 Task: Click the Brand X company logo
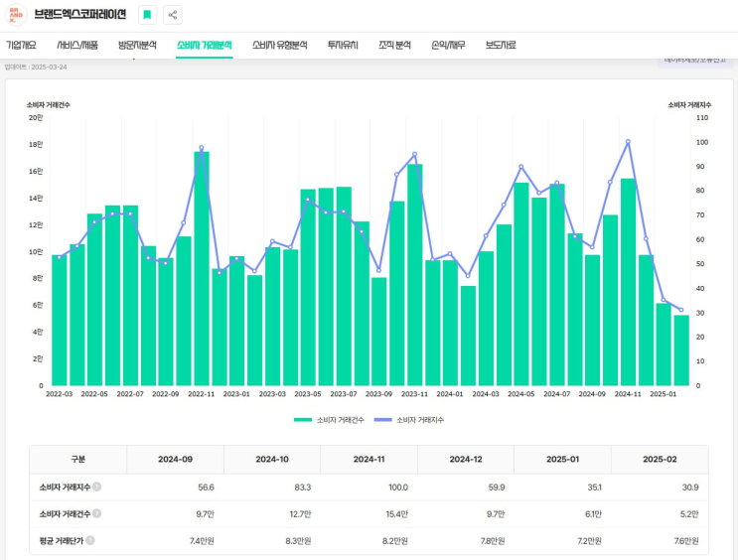tap(16, 15)
